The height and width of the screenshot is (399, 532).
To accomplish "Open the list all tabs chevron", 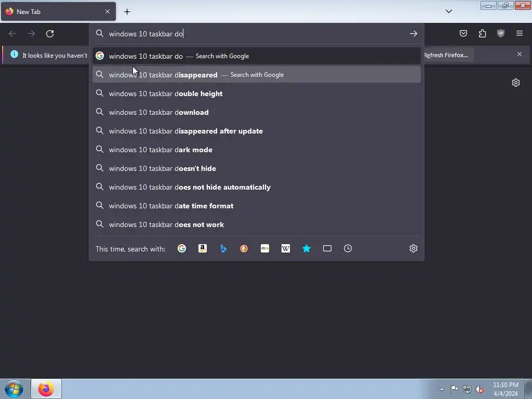I will tap(449, 11).
